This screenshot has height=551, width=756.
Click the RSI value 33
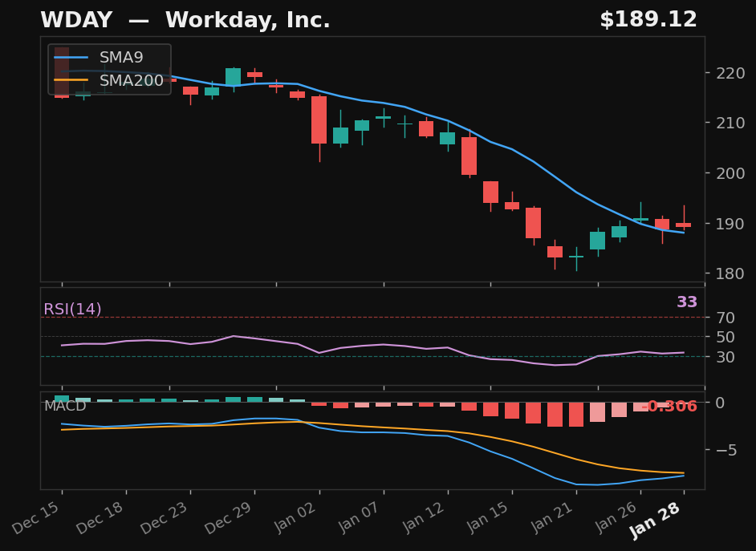click(687, 302)
